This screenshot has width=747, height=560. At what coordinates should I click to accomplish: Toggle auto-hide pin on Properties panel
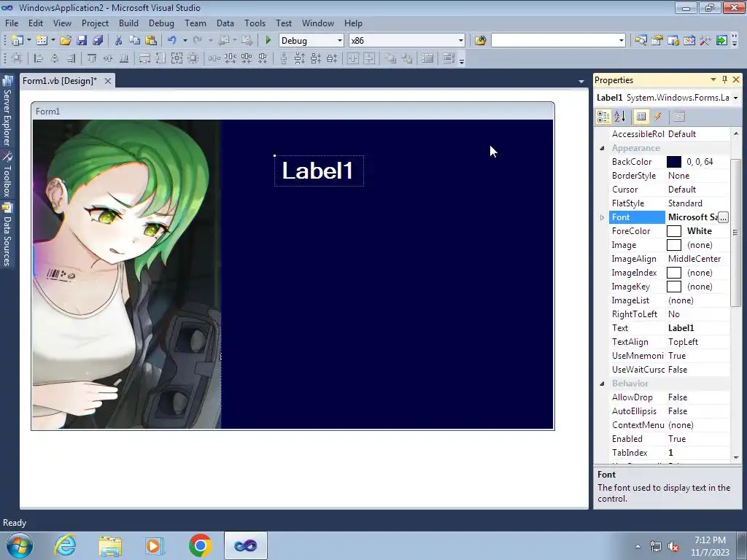click(724, 79)
